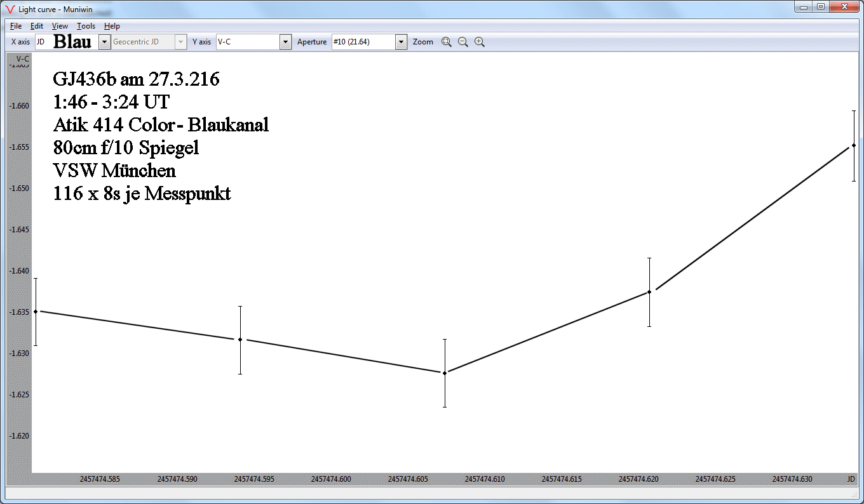Select the leftmost data point on curve
The height and width of the screenshot is (504, 864).
pos(36,312)
